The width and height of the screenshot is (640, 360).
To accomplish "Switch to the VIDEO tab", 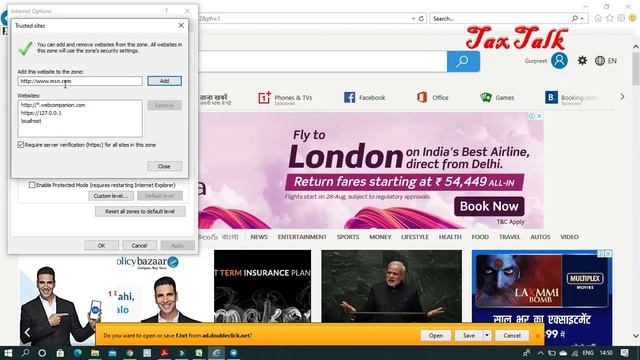I will tap(569, 237).
